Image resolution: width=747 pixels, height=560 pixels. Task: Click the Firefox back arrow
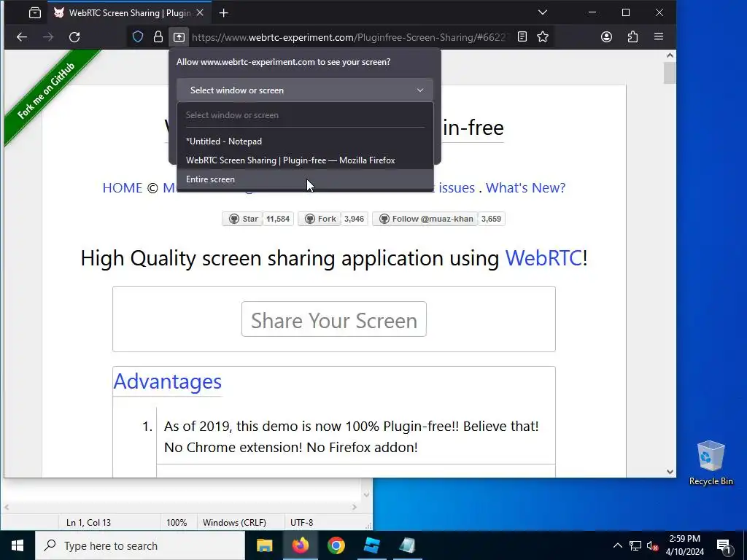click(x=22, y=36)
